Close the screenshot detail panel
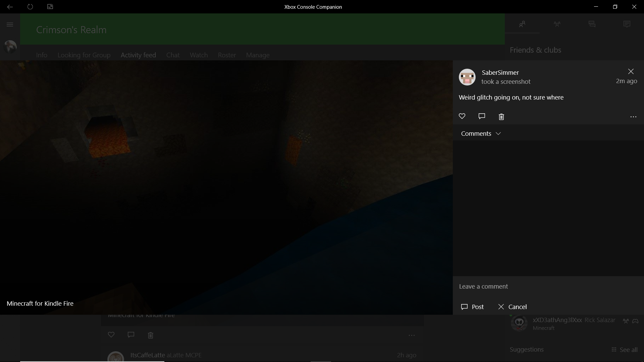The height and width of the screenshot is (362, 644). point(631,71)
